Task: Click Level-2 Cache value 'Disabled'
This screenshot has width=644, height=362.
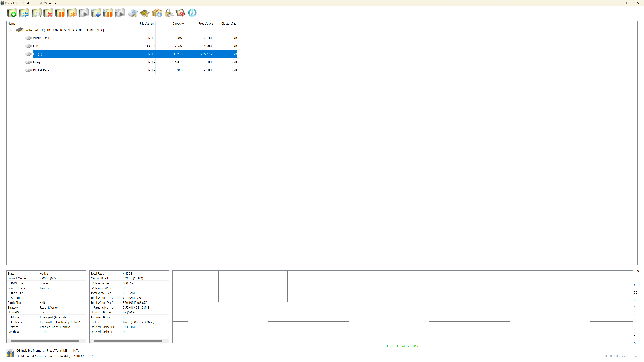Action: pyautogui.click(x=46, y=288)
